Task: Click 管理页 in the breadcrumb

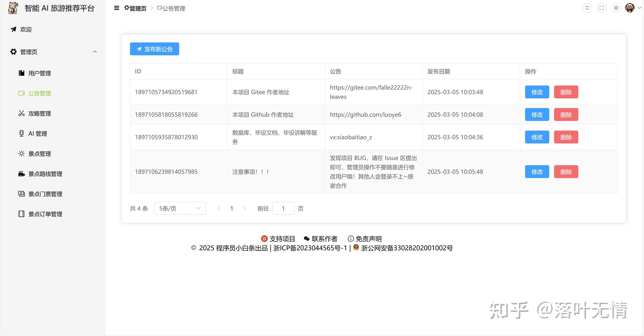Action: pyautogui.click(x=137, y=8)
